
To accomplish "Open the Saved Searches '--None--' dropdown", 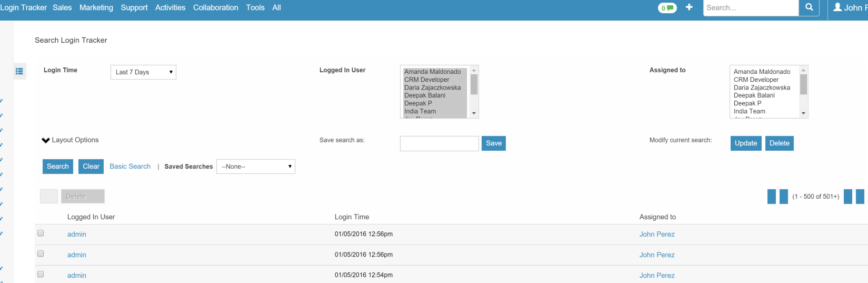I will point(256,167).
